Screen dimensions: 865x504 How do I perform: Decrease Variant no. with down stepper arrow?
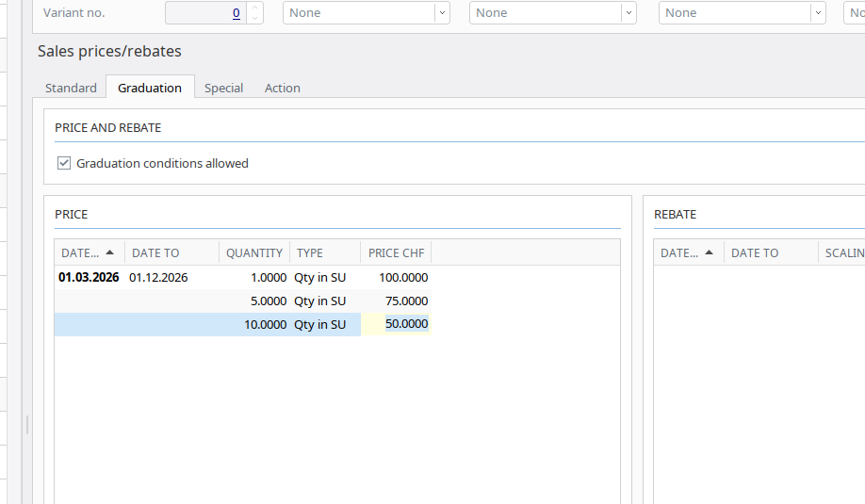pos(254,19)
